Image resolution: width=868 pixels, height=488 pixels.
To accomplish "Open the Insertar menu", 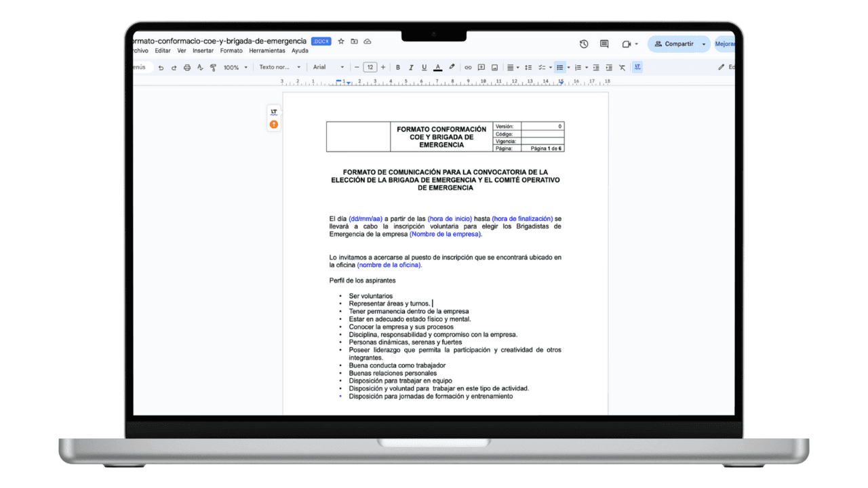I will point(203,51).
